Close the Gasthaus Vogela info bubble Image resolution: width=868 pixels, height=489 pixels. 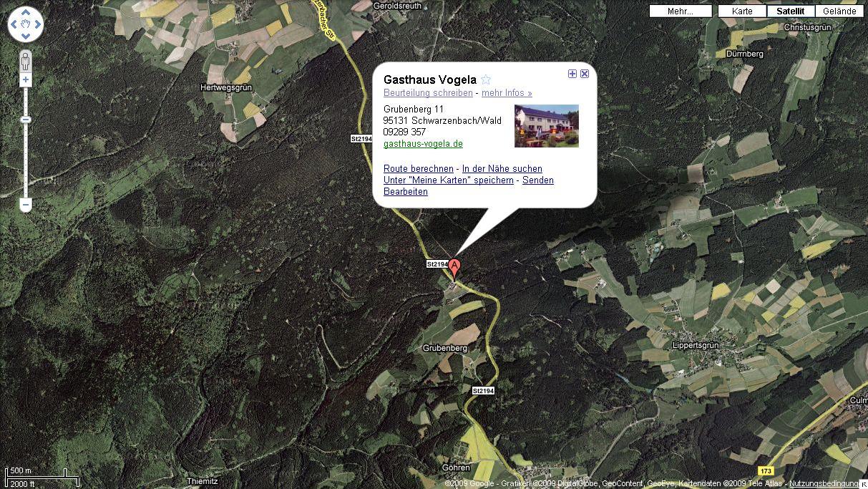(x=585, y=74)
